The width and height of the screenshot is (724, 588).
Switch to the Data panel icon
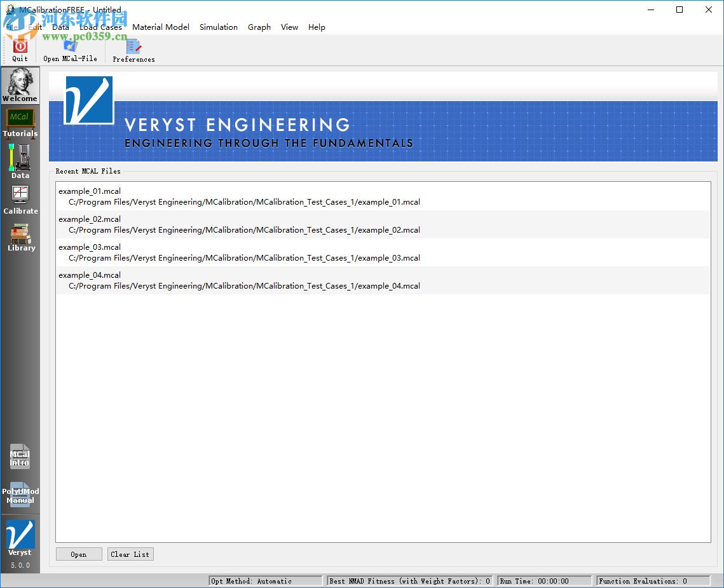click(20, 159)
